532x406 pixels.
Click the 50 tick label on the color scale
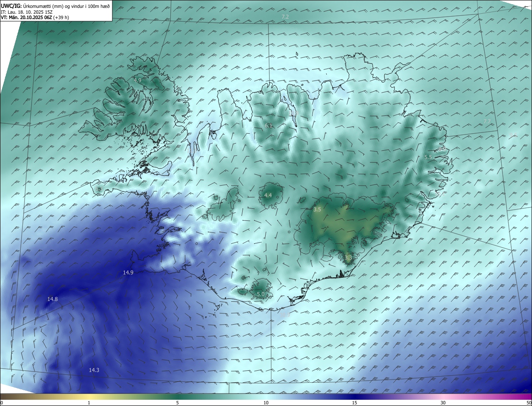529,403
